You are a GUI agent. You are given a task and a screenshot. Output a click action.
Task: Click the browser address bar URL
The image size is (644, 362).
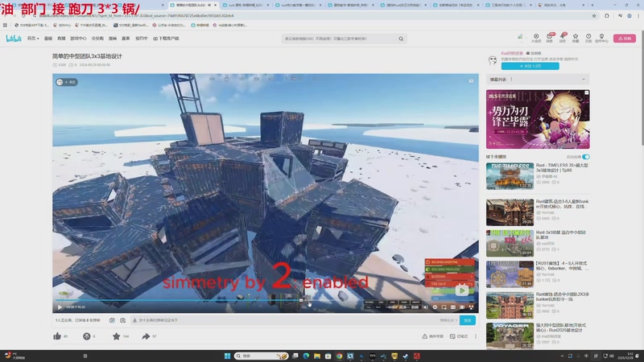(x=136, y=15)
